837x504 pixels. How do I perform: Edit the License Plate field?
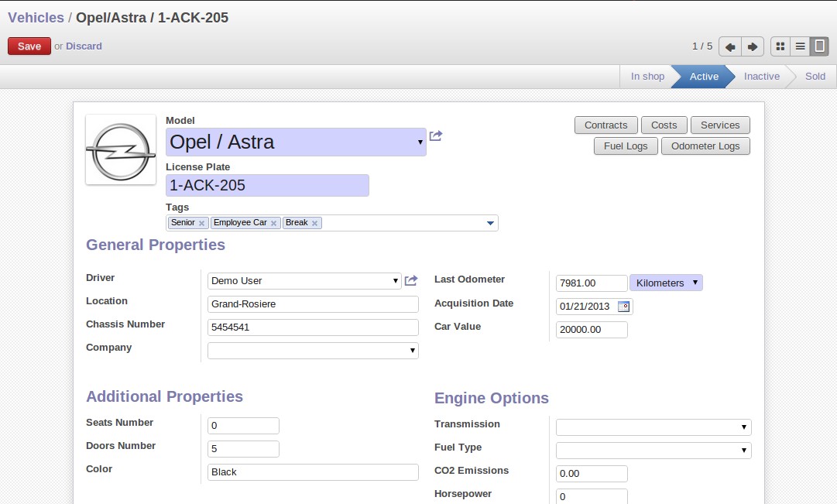(267, 185)
